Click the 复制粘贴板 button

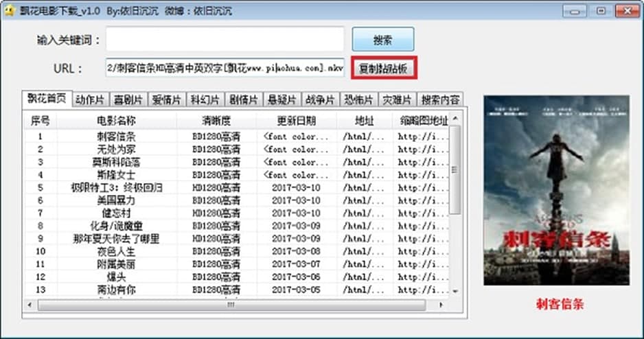pos(384,68)
